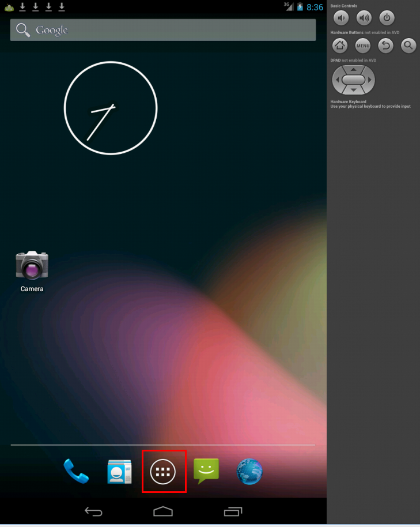Click the DPAD down arrow
The image size is (420, 527).
click(x=354, y=90)
